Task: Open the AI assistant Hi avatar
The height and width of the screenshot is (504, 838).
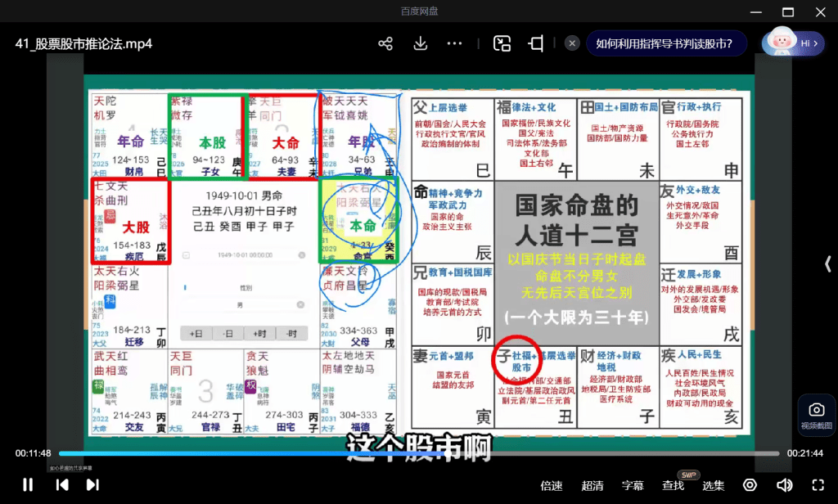Action: (x=791, y=43)
